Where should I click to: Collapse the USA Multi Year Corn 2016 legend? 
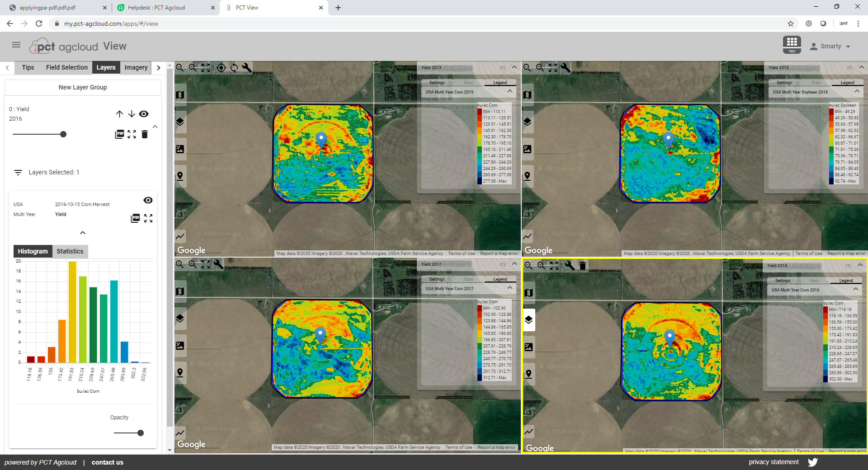pos(856,289)
